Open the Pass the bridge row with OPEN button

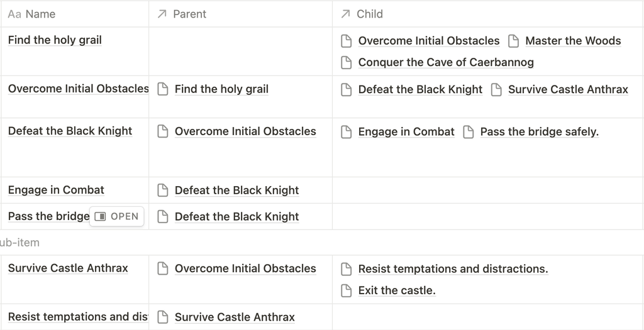(x=116, y=216)
